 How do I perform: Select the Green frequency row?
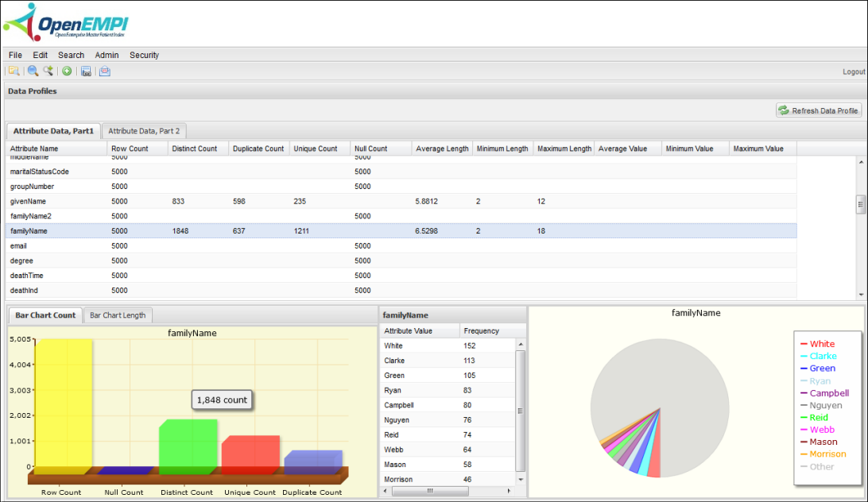(x=448, y=376)
